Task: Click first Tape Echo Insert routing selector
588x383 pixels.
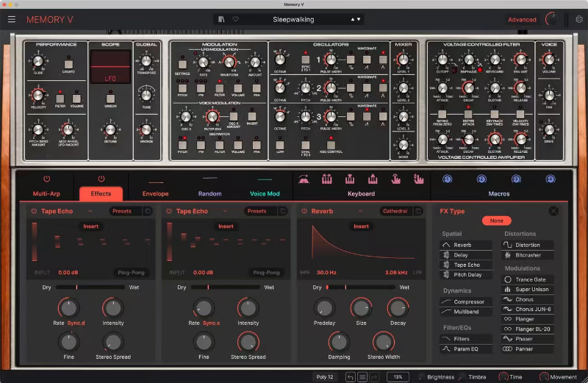Action: (x=90, y=226)
